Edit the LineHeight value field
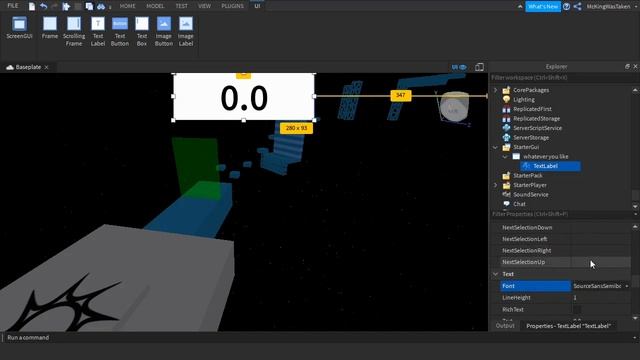This screenshot has height=360, width=640. [x=601, y=298]
